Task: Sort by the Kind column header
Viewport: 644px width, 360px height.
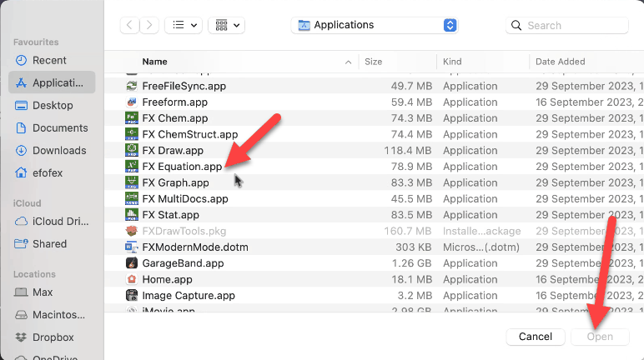Action: pyautogui.click(x=452, y=62)
